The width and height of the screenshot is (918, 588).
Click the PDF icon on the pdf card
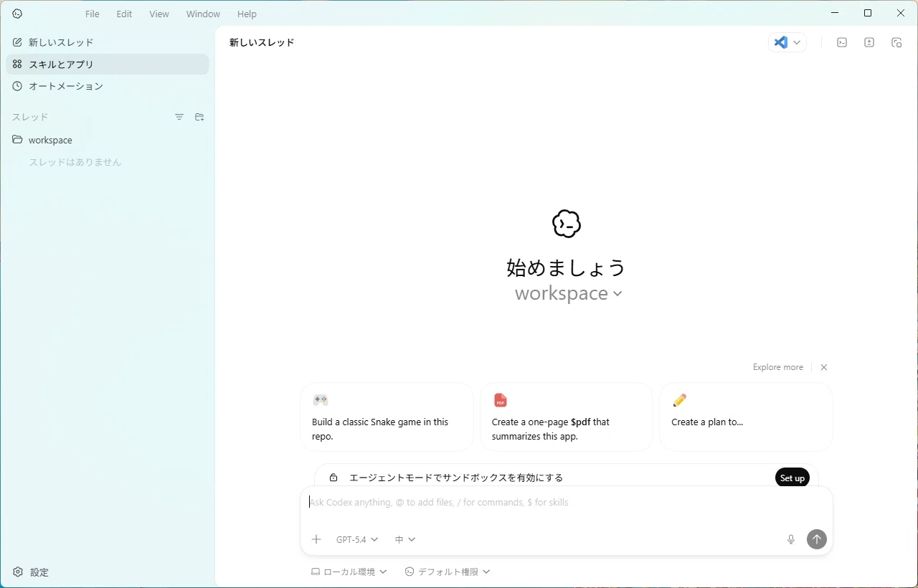[501, 400]
